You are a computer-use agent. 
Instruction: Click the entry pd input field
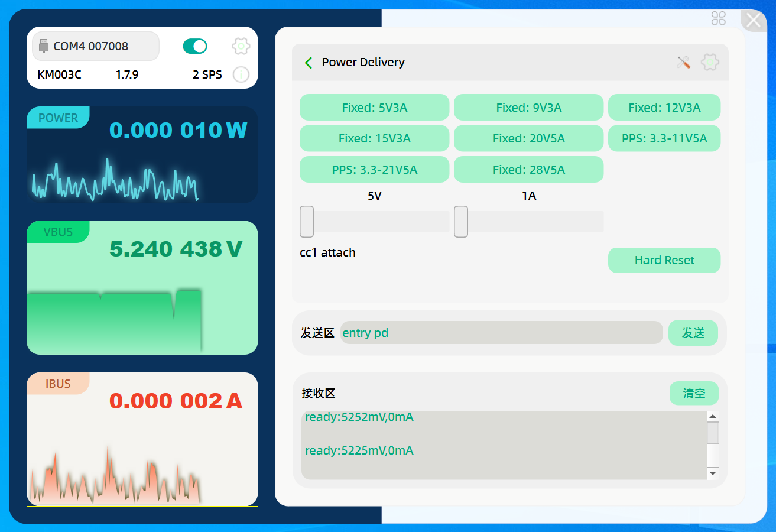[x=501, y=333]
